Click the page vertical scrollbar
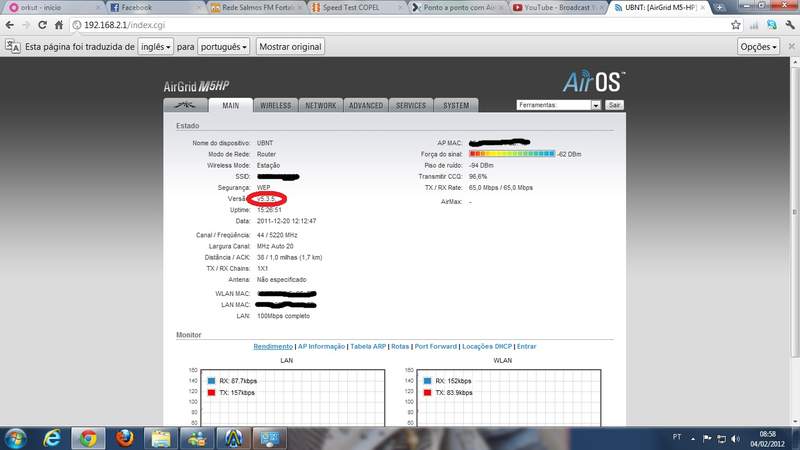Image resolution: width=800 pixels, height=450 pixels. point(794,212)
